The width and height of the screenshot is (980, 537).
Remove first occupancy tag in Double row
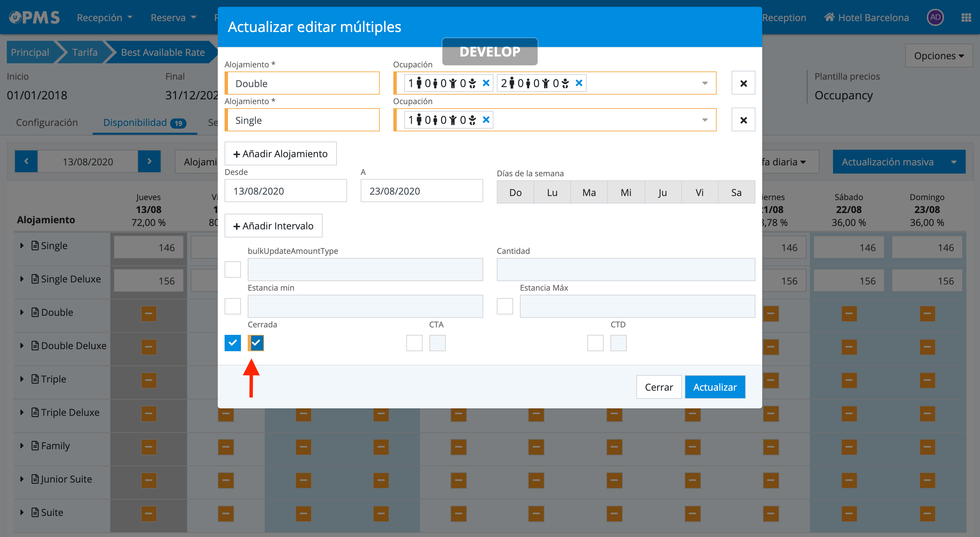(x=486, y=83)
